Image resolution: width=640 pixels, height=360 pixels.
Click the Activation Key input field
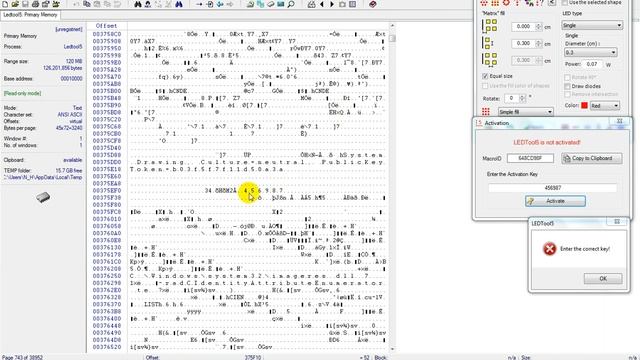coord(553,188)
